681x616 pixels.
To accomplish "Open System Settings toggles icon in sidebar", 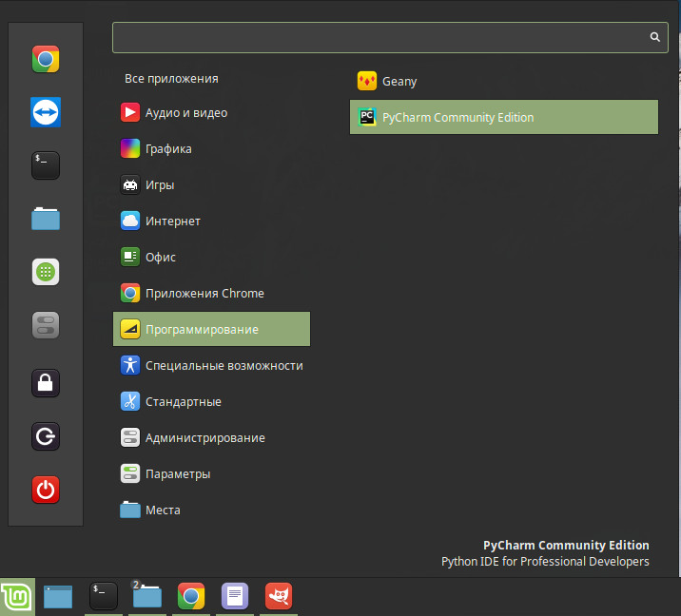I will [x=46, y=325].
